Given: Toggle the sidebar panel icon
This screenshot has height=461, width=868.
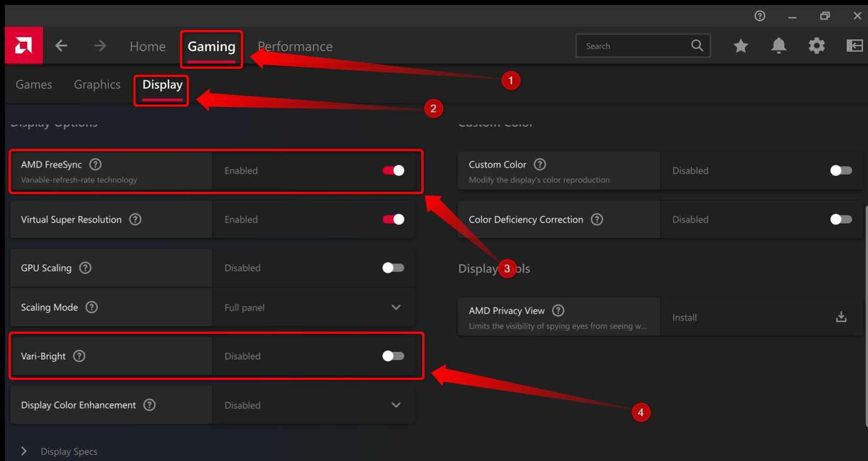Looking at the screenshot, I should tap(854, 46).
